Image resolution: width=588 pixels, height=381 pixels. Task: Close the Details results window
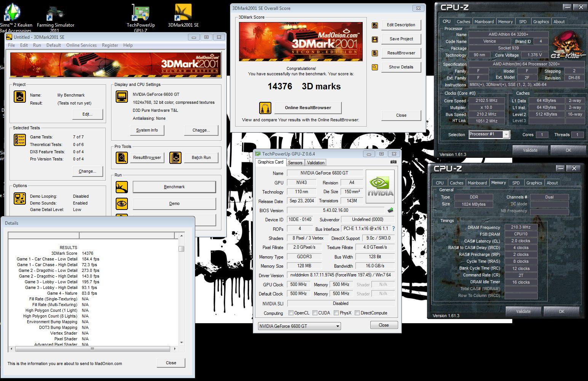tap(171, 363)
